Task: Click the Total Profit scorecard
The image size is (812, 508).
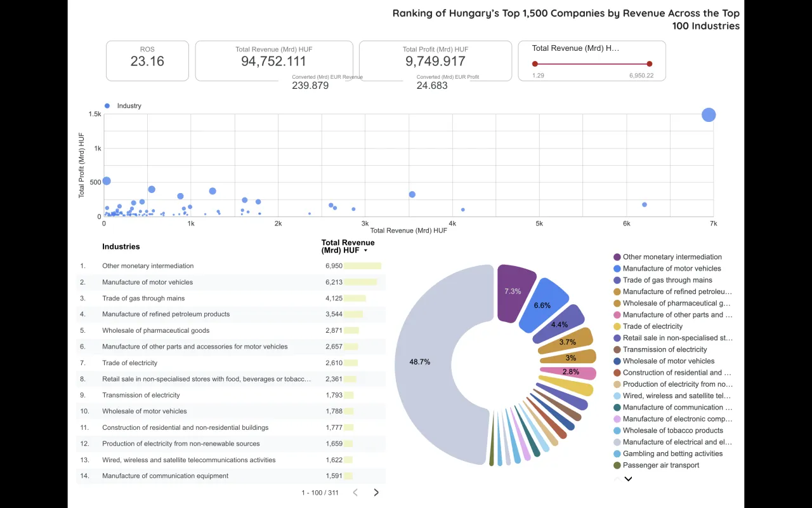Action: [435, 61]
